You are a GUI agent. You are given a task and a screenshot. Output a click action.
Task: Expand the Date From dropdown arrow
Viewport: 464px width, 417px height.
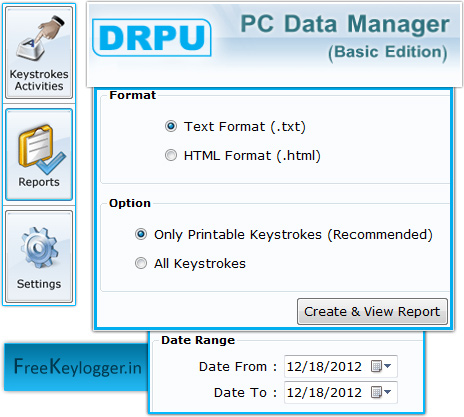click(387, 366)
